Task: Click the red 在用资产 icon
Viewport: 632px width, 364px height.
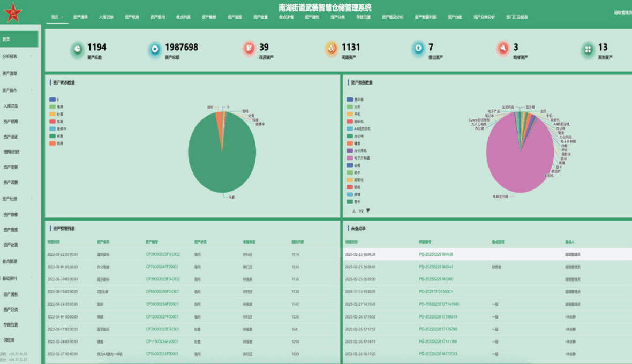Action: pyautogui.click(x=249, y=49)
